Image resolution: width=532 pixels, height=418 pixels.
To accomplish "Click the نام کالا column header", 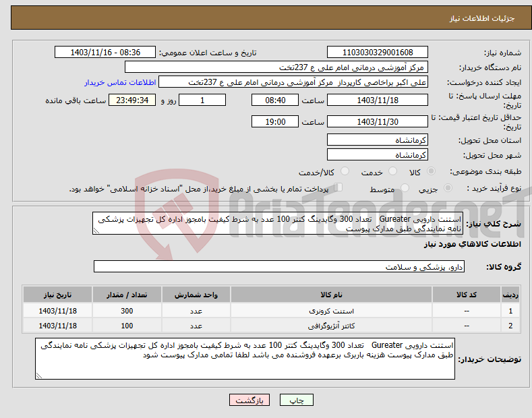I will click(x=331, y=295).
